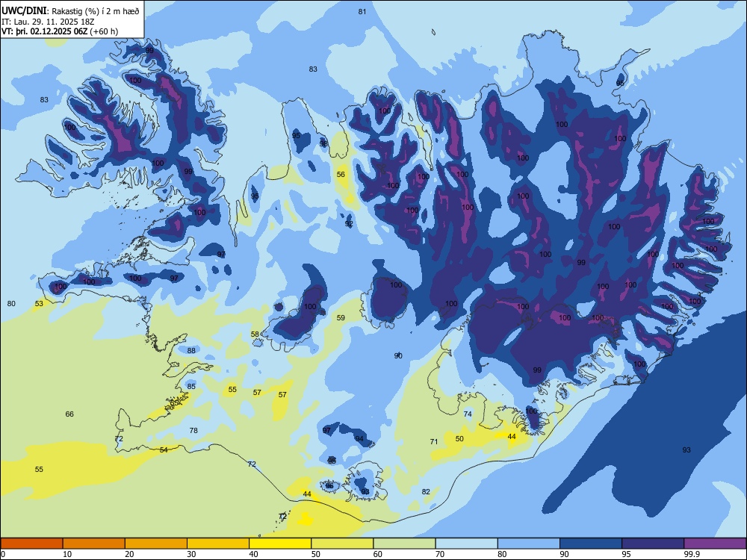Click the humidity value 54 on the map

(x=164, y=450)
